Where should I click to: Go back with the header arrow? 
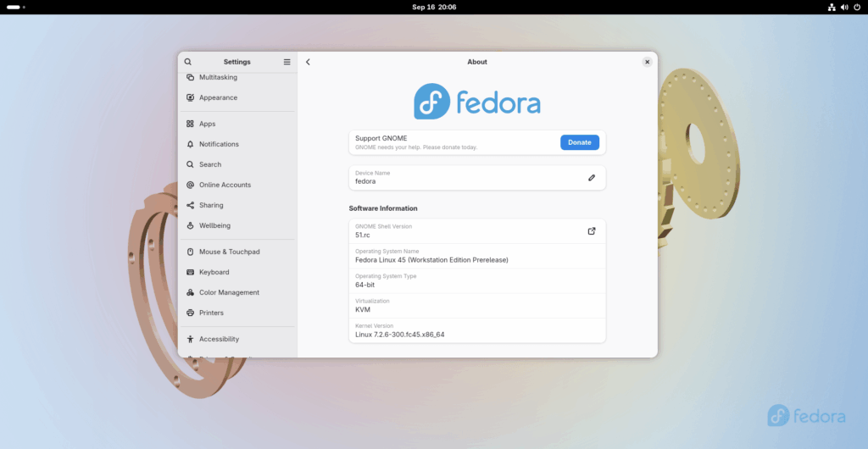tap(308, 62)
